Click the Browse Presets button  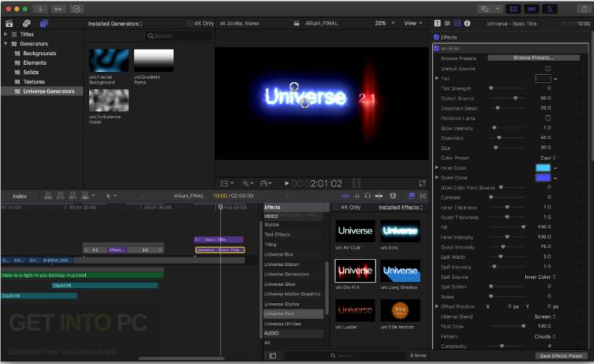click(534, 58)
